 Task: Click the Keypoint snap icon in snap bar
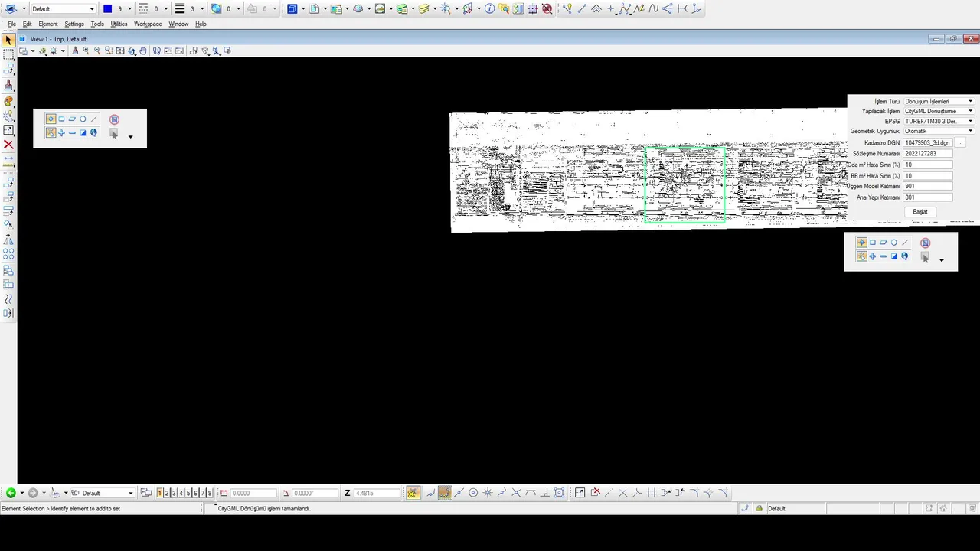click(x=445, y=493)
